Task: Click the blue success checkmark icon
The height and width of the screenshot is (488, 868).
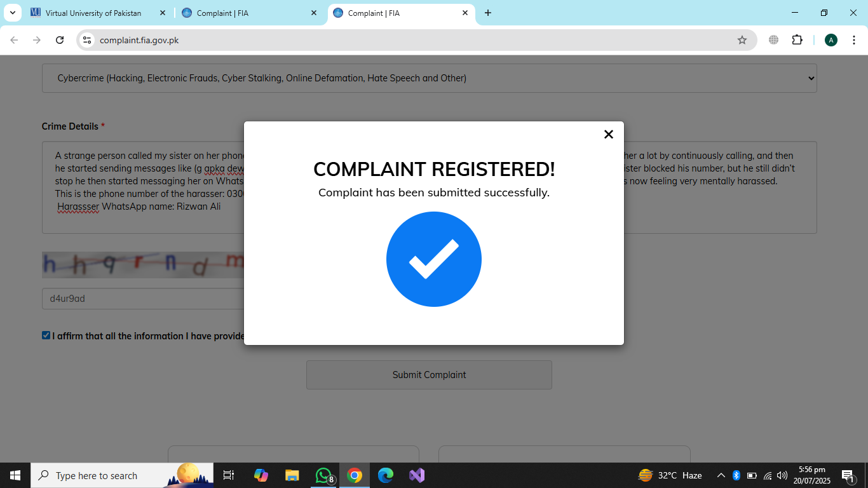Action: click(434, 259)
